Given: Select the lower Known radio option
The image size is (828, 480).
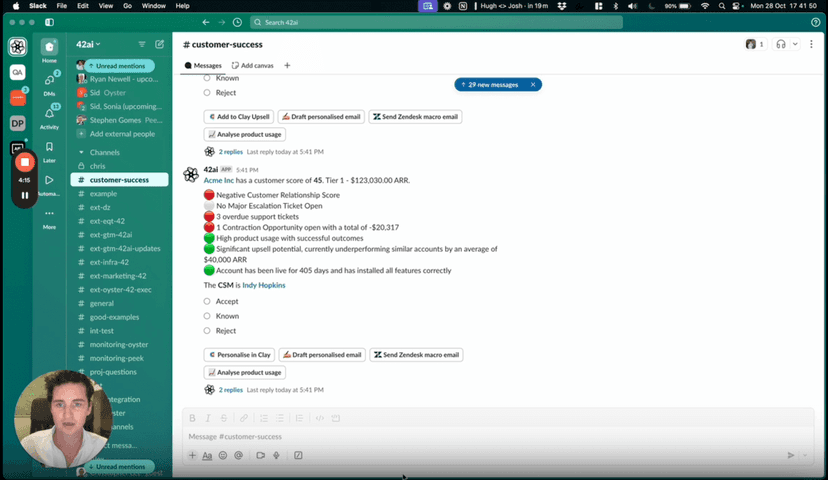Looking at the screenshot, I should point(208,315).
